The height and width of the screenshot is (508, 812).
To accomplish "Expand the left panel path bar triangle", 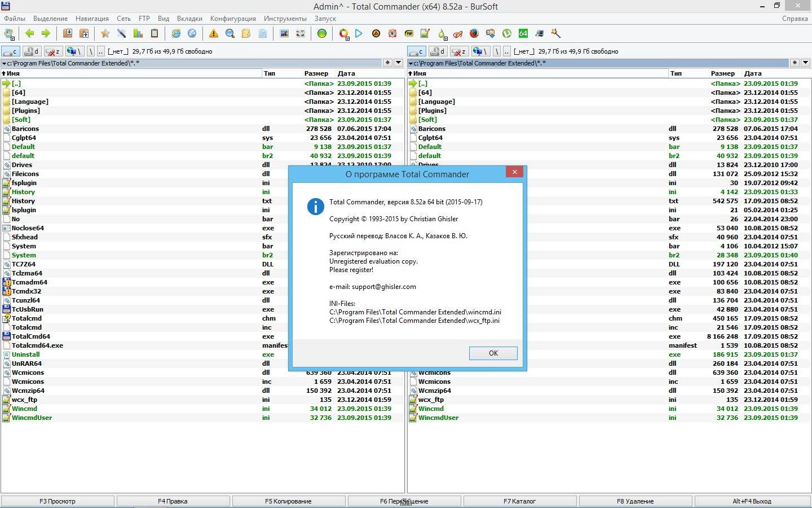I will point(4,63).
